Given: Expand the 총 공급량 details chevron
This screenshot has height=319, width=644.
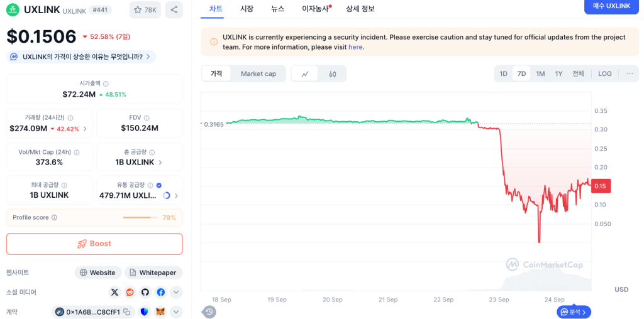Looking at the screenshot, I should point(160,163).
